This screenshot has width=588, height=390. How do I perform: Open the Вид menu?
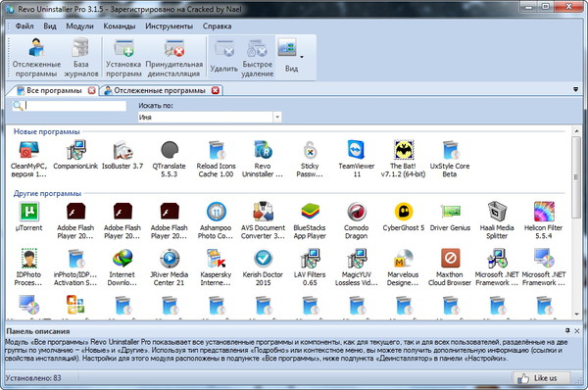click(50, 26)
